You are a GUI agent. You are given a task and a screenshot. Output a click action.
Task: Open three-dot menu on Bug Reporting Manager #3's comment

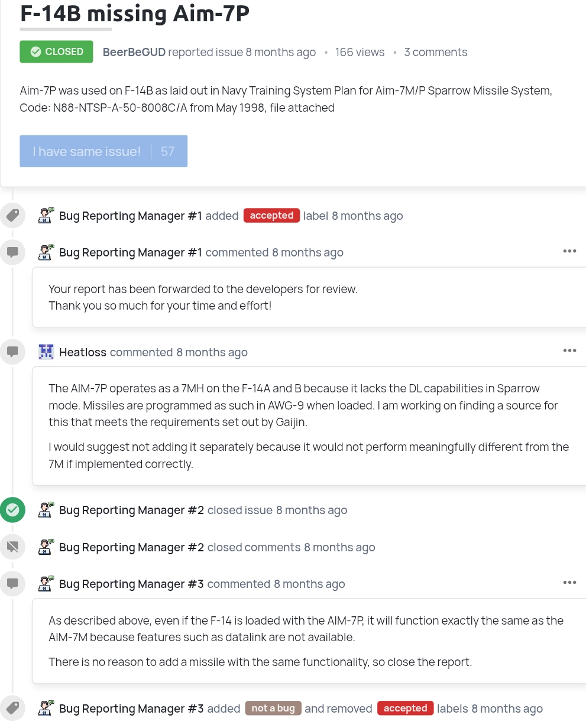click(x=569, y=583)
